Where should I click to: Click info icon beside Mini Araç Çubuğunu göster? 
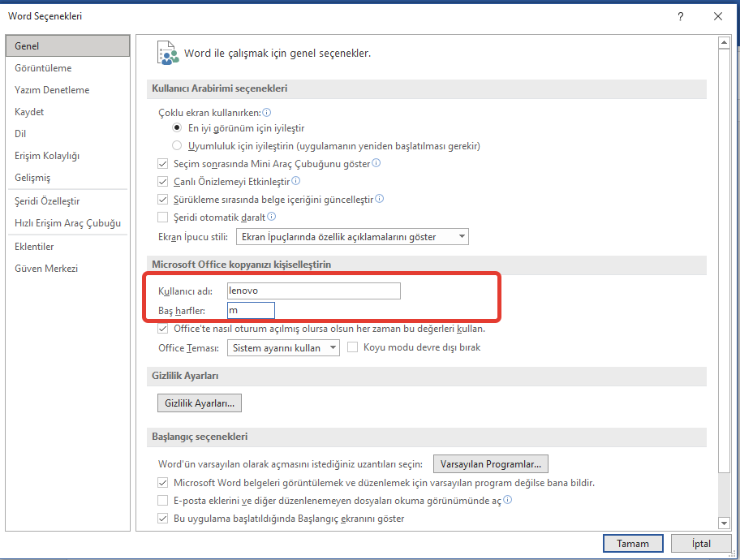[x=376, y=163]
